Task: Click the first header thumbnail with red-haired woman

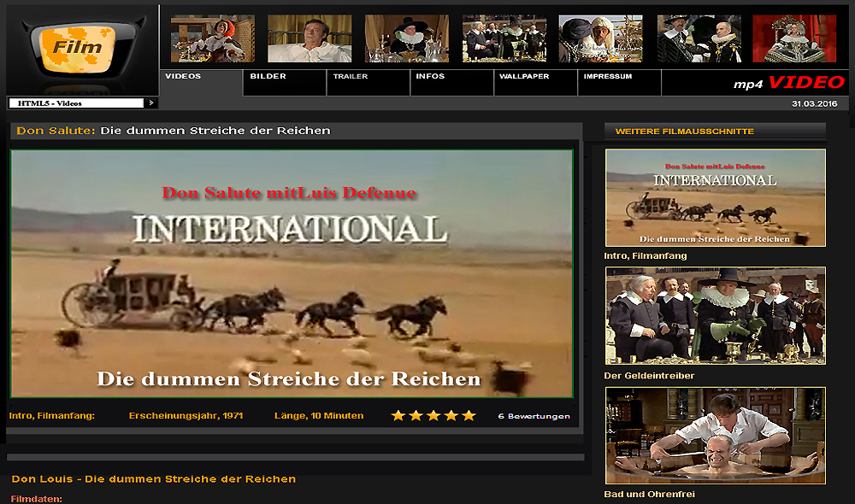Action: point(212,38)
